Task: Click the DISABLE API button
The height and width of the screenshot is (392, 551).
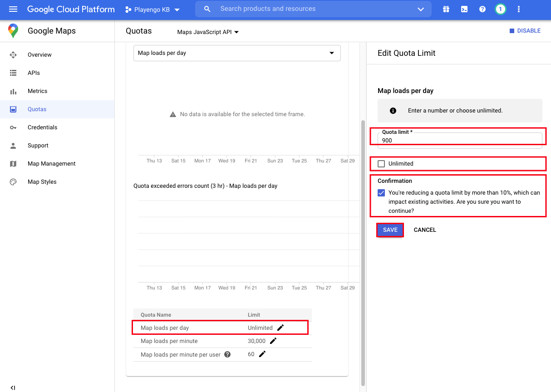Action: (525, 31)
